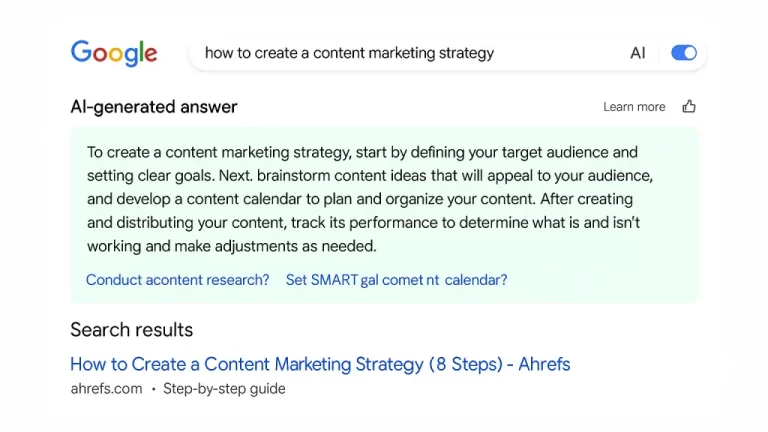
Task: Click the Google logo
Action: pos(114,53)
